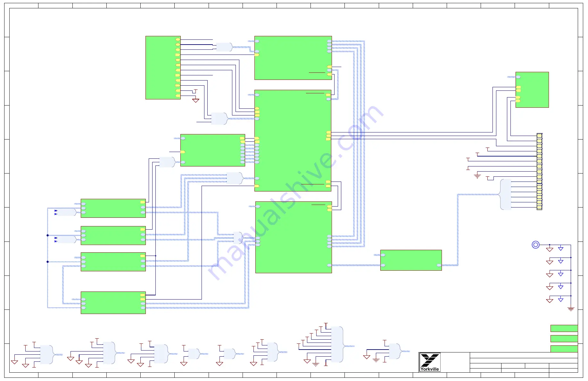Click the Yorkville logo in the title block
Image resolution: width=588 pixels, height=381 pixels.
coord(430,362)
